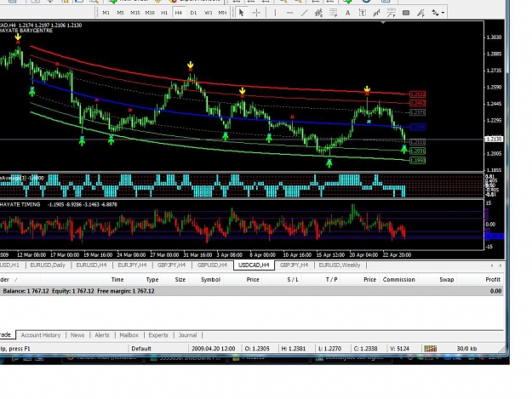Image resolution: width=532 pixels, height=399 pixels.
Task: Pick the diagonal Trendline tool
Action: tap(305, 13)
